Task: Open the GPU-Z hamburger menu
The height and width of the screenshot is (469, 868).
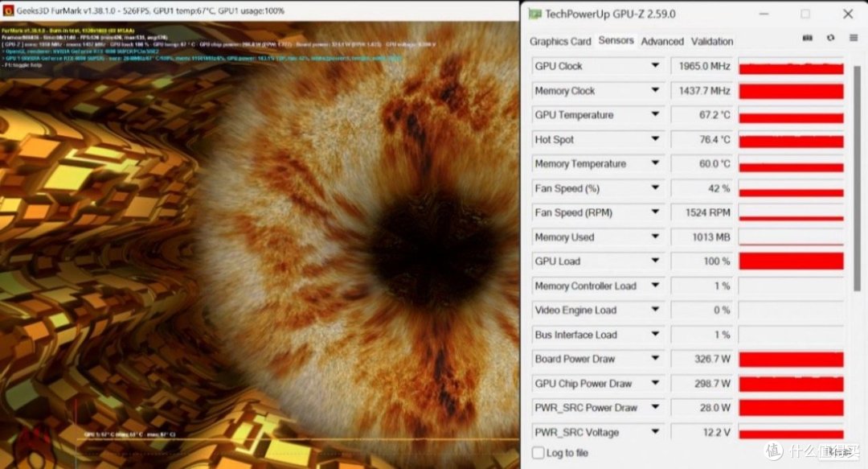Action: point(854,38)
